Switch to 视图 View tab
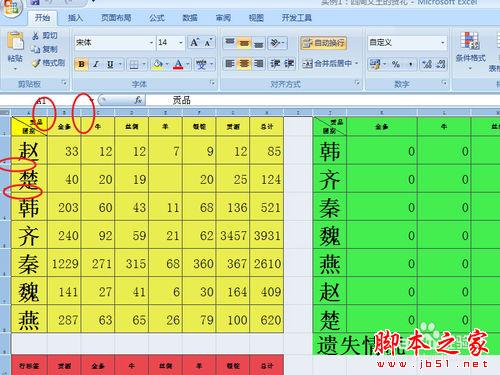500x375 pixels. [256, 18]
